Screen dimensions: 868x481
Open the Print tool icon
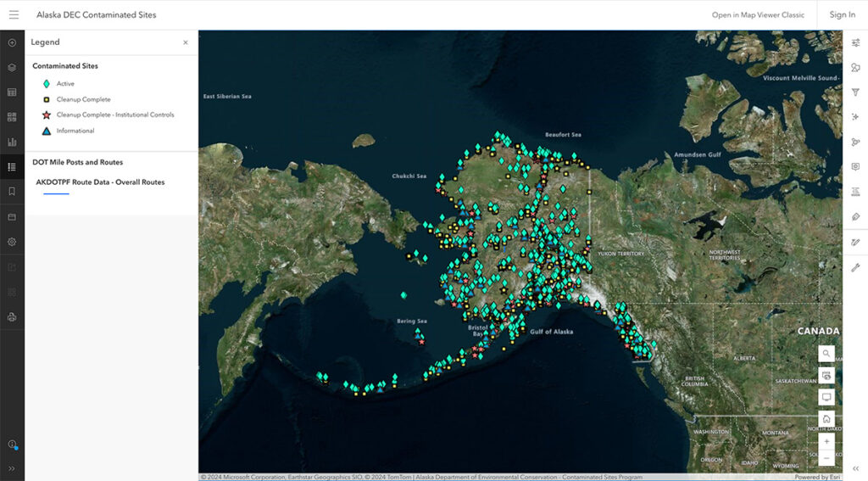click(x=12, y=317)
